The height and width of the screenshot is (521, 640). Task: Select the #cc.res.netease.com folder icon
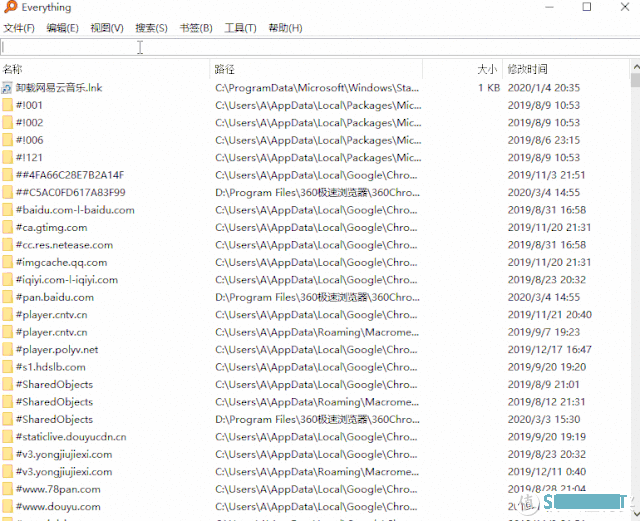tap(7, 245)
